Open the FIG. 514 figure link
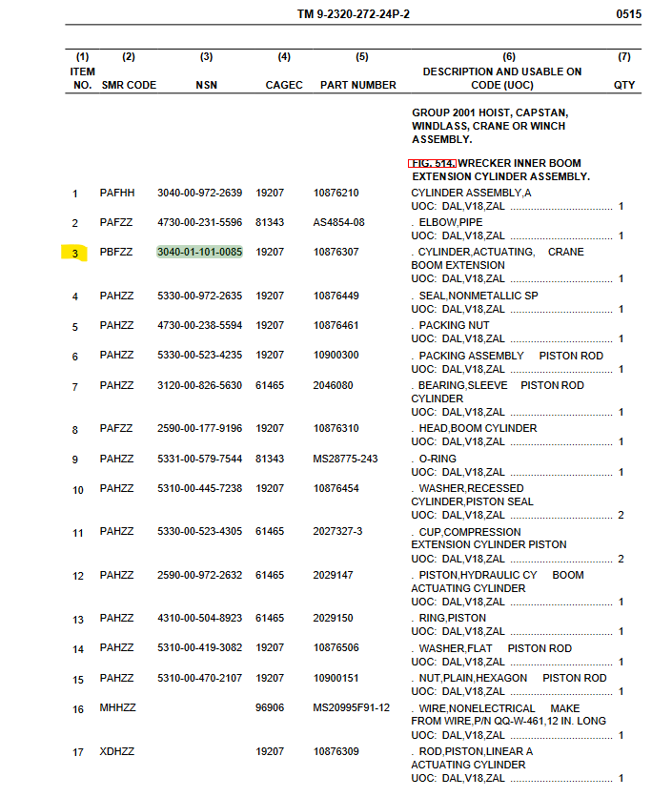This screenshot has height=797, width=672. [x=432, y=163]
